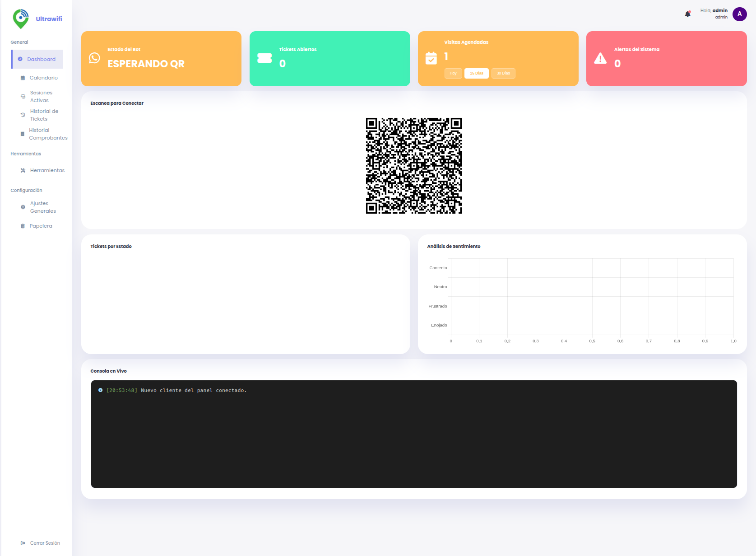Screen dimensions: 756x556
Task: Click the console info icon
Action: (x=100, y=390)
